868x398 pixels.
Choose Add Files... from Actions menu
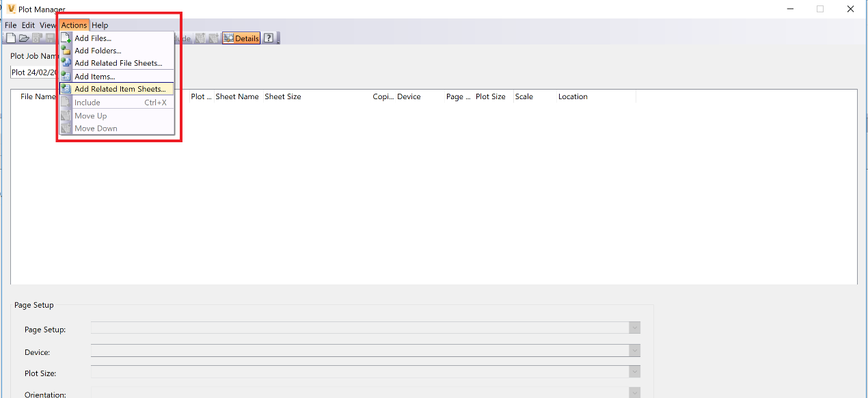(x=116, y=38)
